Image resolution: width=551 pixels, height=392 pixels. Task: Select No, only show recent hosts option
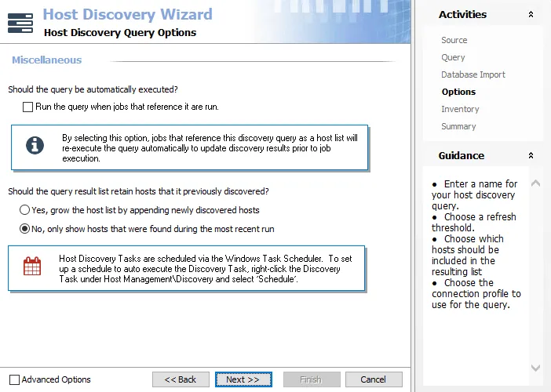point(24,229)
